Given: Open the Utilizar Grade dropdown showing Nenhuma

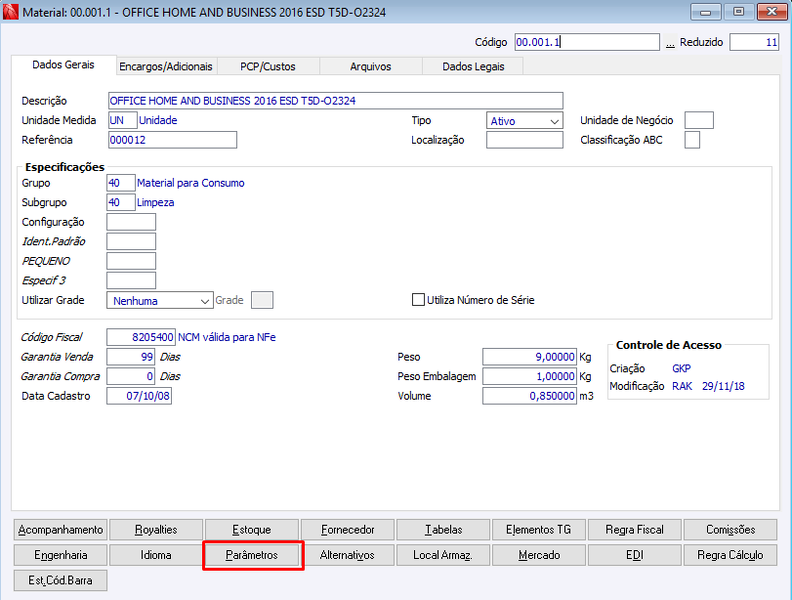Looking at the screenshot, I should pos(160,301).
